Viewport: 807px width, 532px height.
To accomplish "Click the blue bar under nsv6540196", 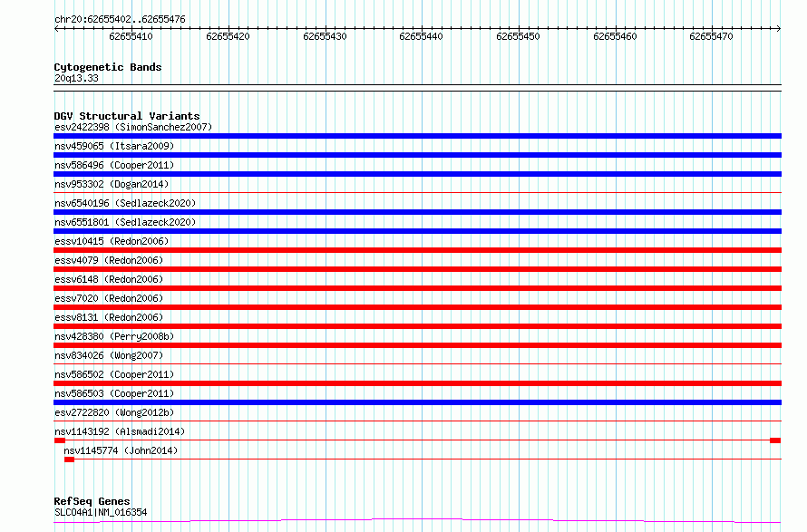I will click(x=417, y=212).
